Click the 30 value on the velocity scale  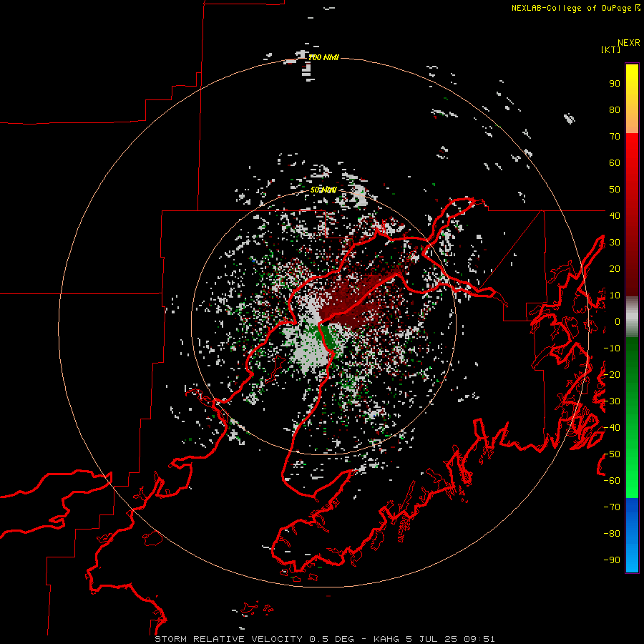pos(615,243)
